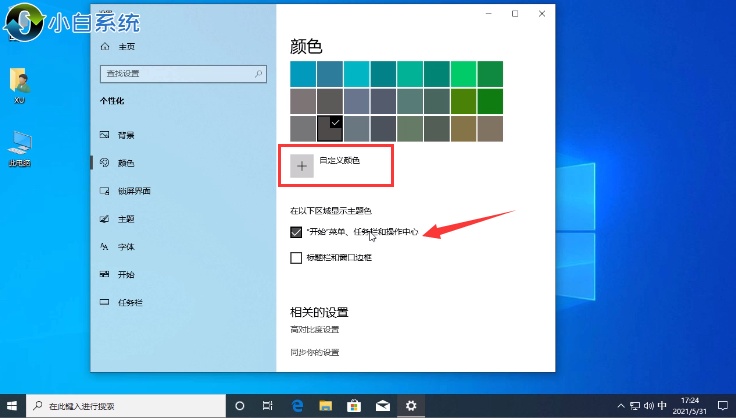Click the 查找设置 search box
The height and width of the screenshot is (418, 736).
[x=178, y=74]
